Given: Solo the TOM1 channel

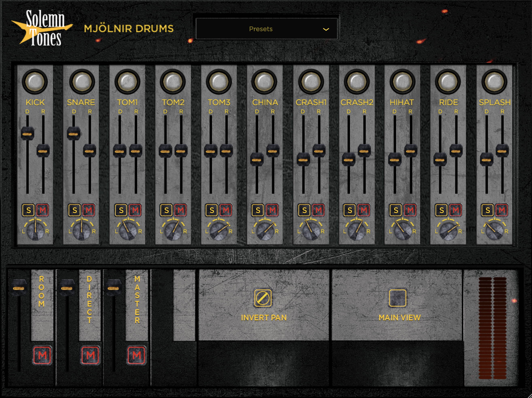Looking at the screenshot, I should click(x=121, y=210).
